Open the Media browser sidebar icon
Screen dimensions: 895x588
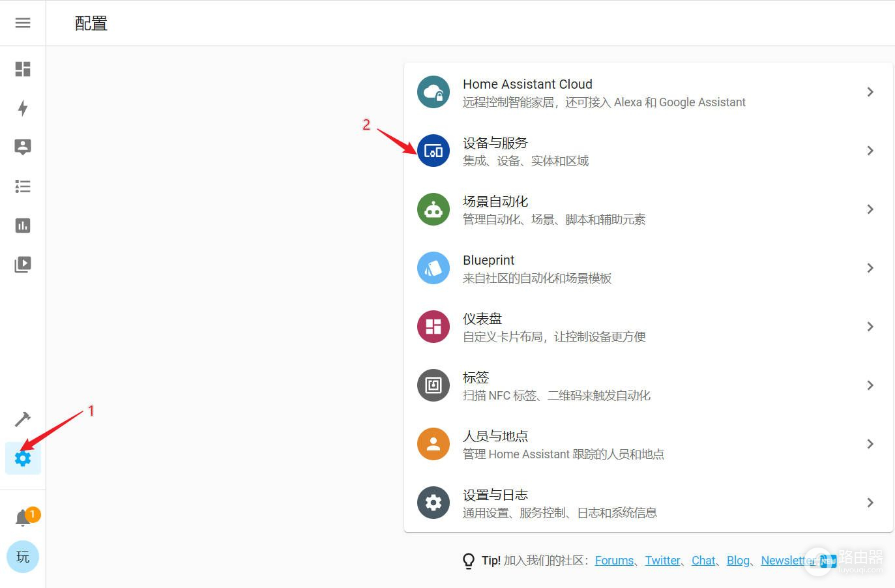tap(23, 265)
